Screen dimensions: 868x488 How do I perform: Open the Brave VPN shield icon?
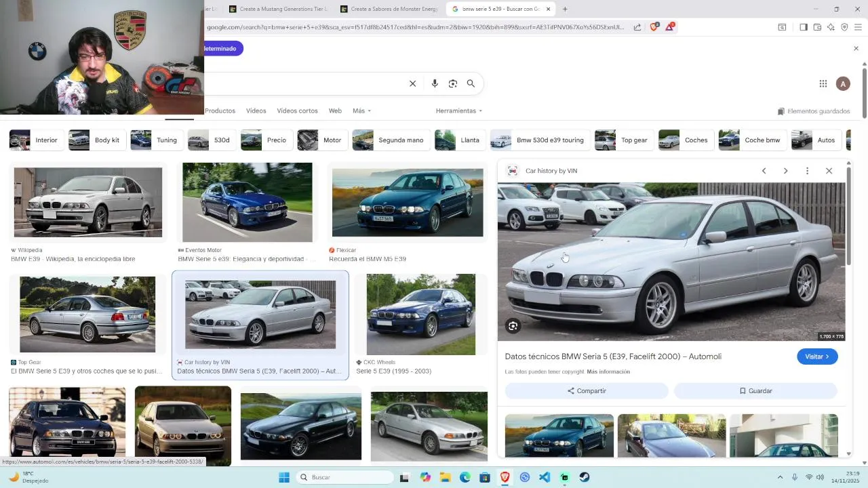pyautogui.click(x=844, y=27)
